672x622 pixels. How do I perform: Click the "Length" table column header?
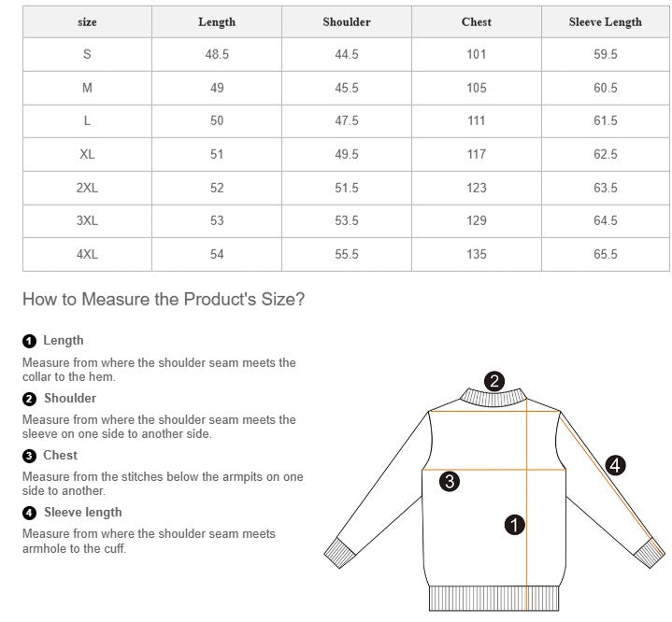(x=217, y=21)
